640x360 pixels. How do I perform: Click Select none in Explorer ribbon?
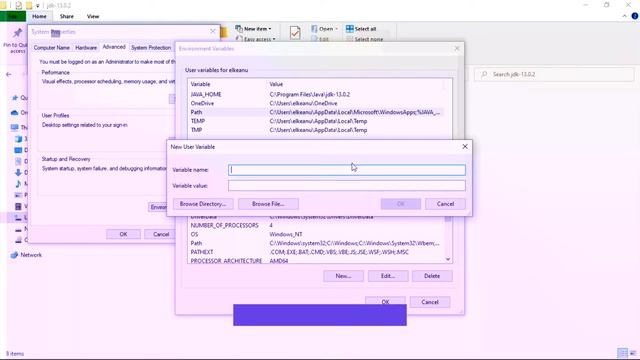point(364,39)
